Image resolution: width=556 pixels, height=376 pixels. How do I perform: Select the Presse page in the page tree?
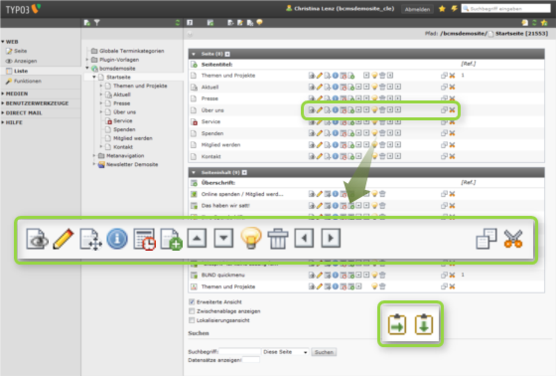[x=122, y=103]
